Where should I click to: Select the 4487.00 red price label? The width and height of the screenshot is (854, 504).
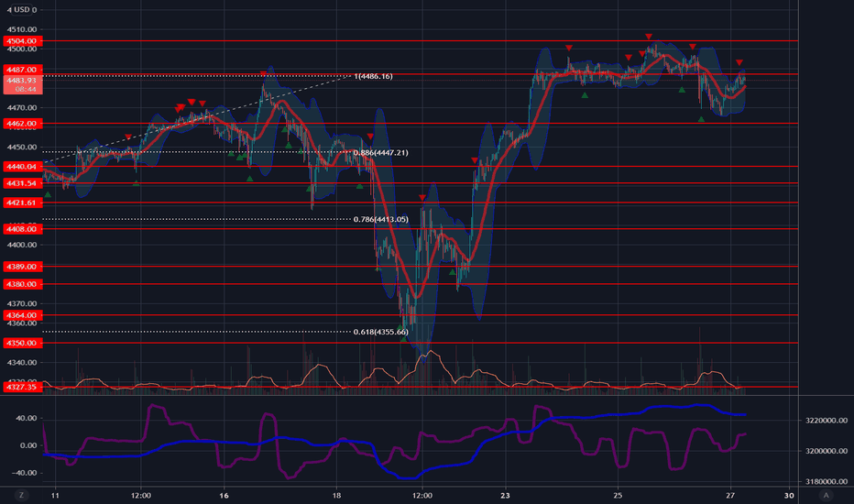pyautogui.click(x=22, y=70)
